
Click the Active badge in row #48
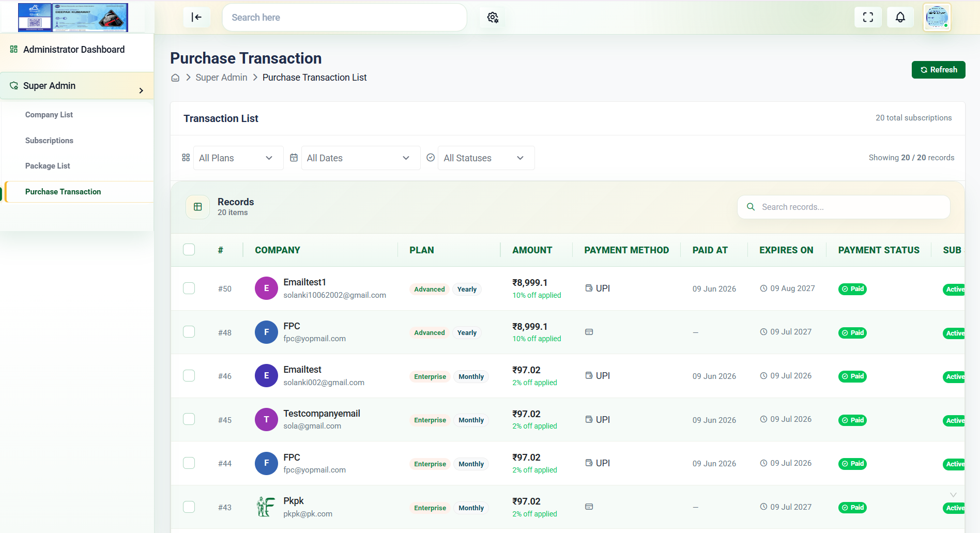click(954, 333)
